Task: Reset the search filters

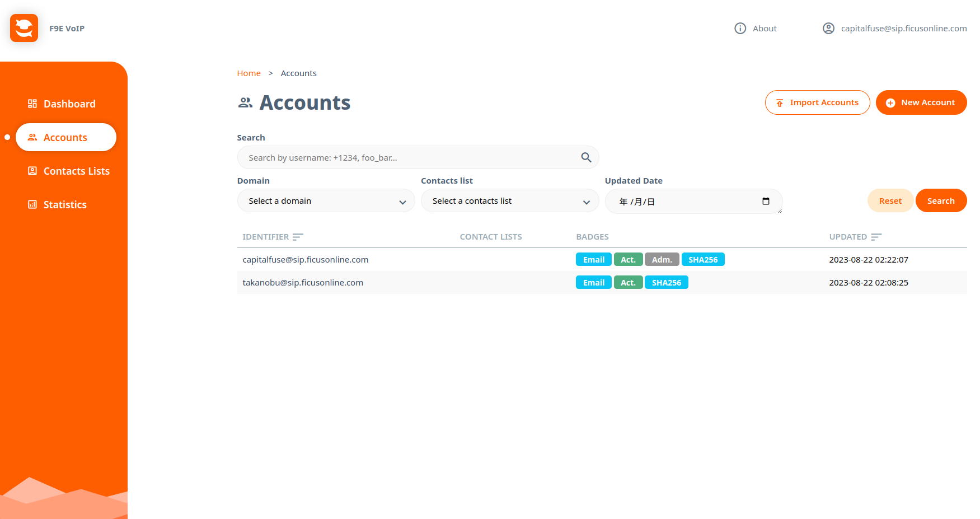Action: [890, 201]
